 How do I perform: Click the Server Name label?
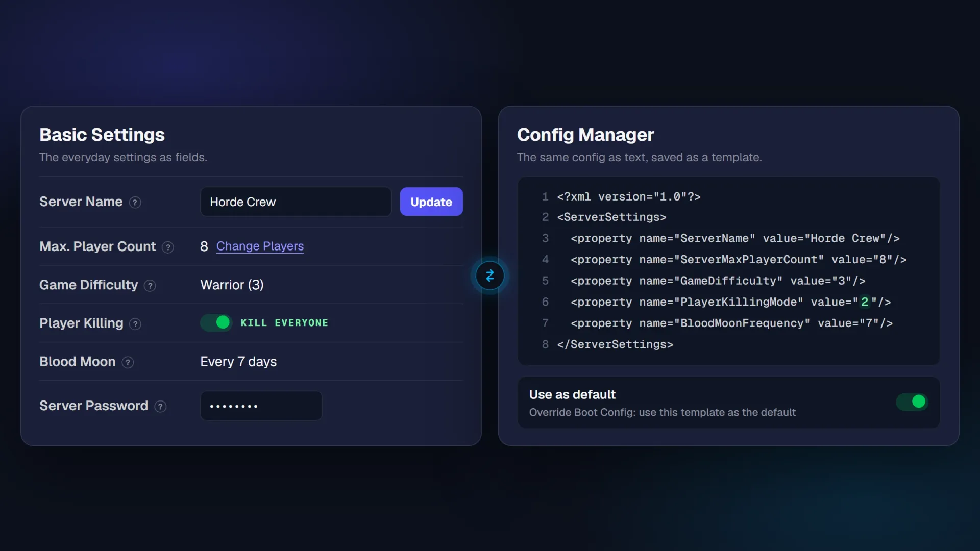81,202
